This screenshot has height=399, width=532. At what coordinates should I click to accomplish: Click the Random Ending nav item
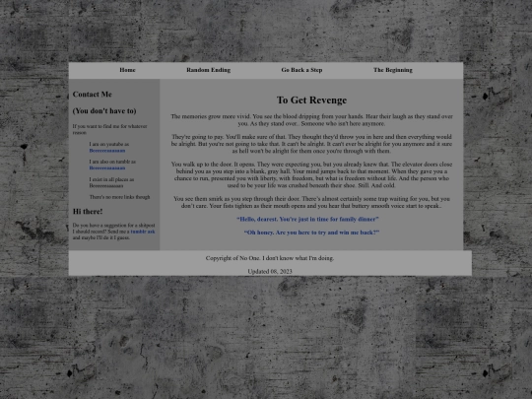(x=208, y=70)
